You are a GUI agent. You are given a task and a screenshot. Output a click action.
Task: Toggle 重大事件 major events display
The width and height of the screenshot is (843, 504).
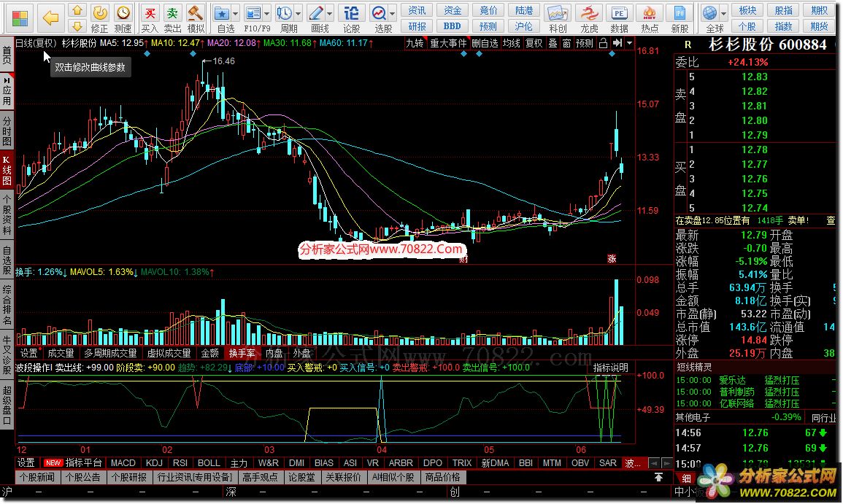point(448,44)
